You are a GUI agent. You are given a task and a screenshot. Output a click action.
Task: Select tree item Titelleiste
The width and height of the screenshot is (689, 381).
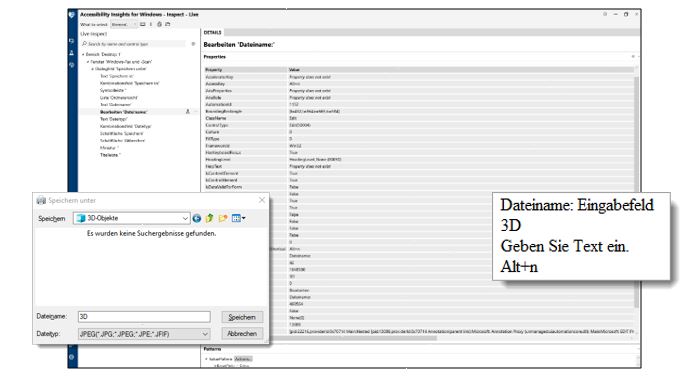pyautogui.click(x=110, y=155)
